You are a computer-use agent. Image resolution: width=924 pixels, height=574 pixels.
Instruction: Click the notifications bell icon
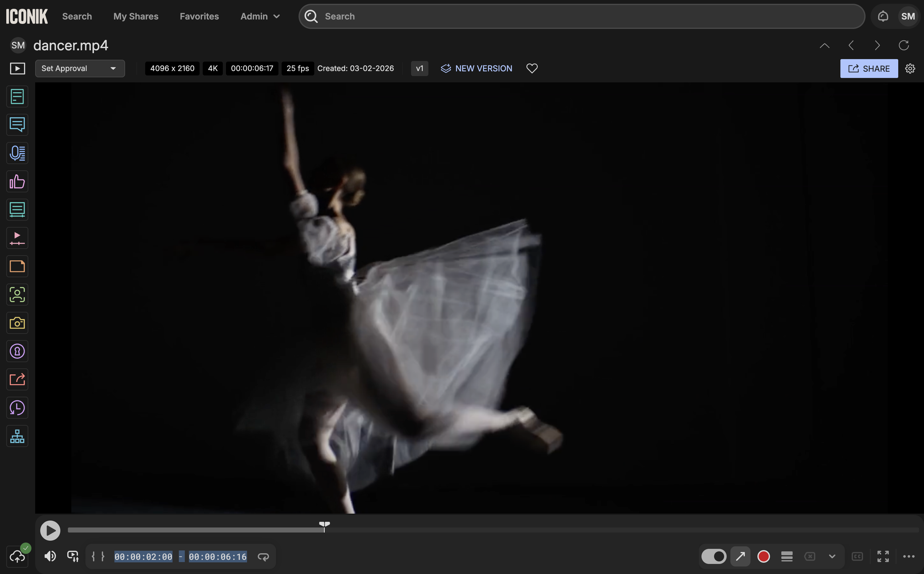coord(883,16)
